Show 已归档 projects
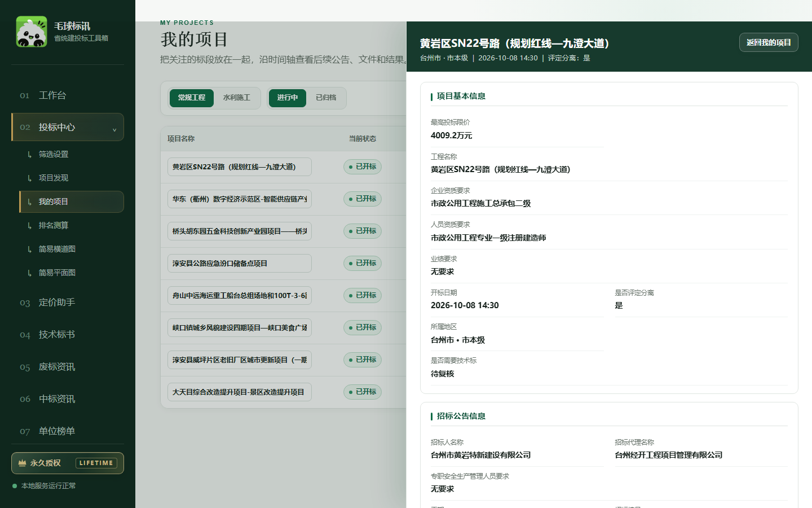Image resolution: width=812 pixels, height=508 pixels. coord(326,98)
